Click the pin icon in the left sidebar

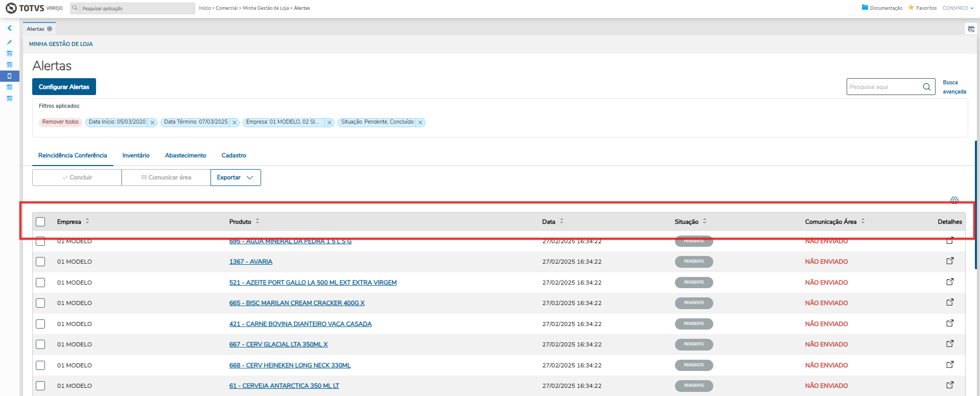9,42
